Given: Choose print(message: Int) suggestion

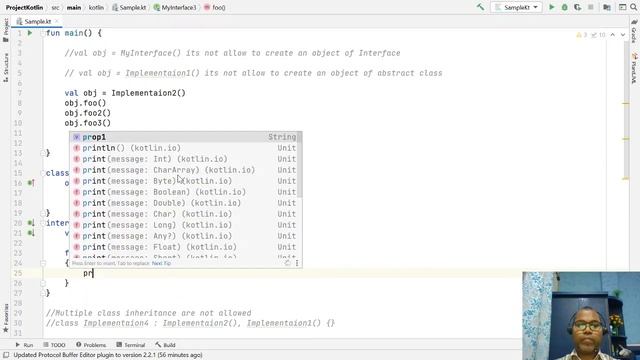Looking at the screenshot, I should tap(184, 159).
